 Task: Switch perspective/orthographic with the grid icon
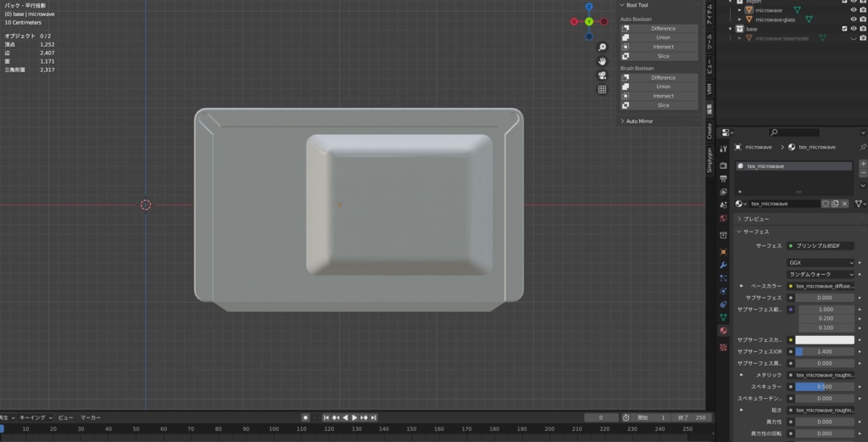tap(603, 89)
